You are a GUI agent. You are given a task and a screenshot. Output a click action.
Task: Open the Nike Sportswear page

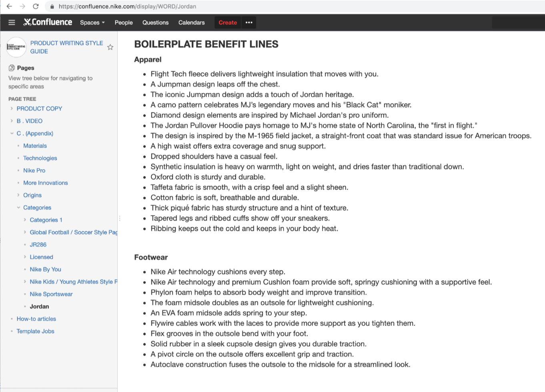click(51, 294)
